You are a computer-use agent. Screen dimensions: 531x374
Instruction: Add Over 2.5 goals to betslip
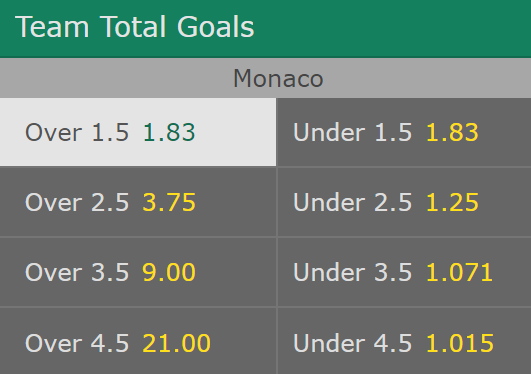138,202
